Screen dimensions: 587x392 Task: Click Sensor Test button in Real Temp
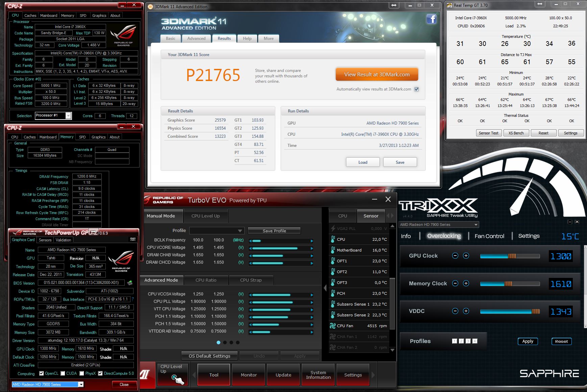coord(488,133)
